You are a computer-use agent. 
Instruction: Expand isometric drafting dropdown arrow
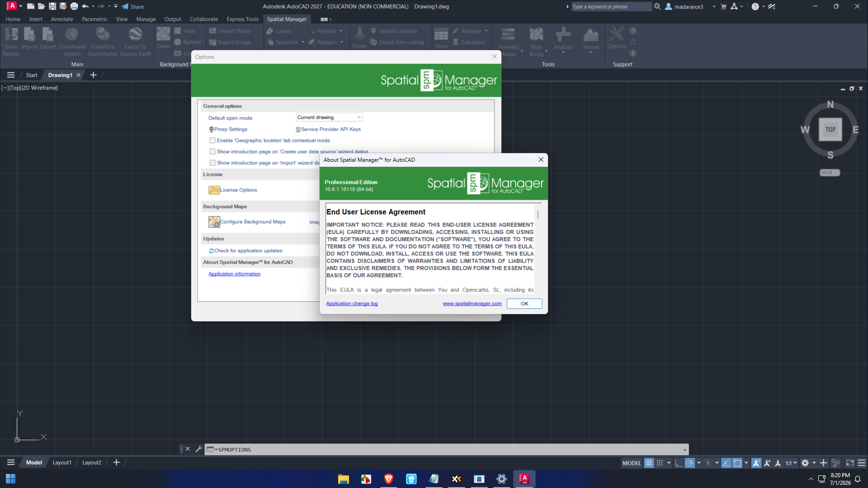[x=717, y=463]
